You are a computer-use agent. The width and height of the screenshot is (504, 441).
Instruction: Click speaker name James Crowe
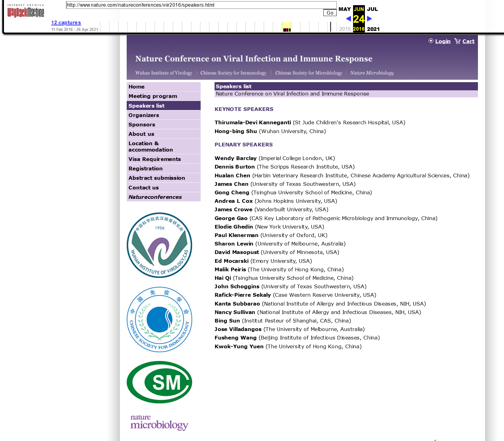pyautogui.click(x=233, y=209)
